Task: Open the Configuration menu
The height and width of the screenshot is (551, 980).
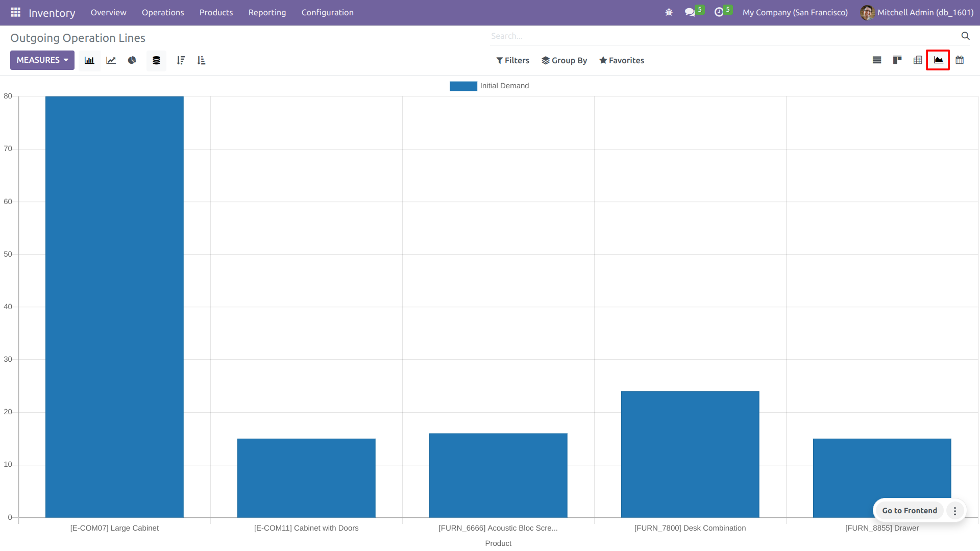Action: tap(327, 12)
